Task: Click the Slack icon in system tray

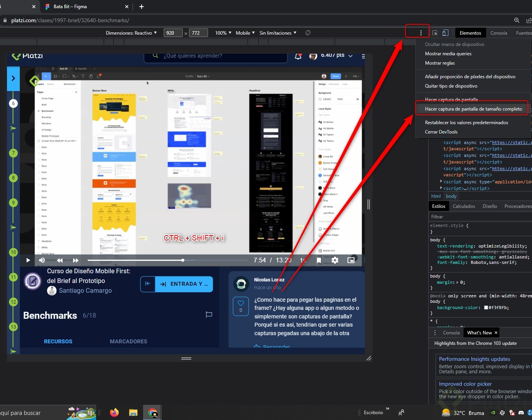Action: point(502,413)
